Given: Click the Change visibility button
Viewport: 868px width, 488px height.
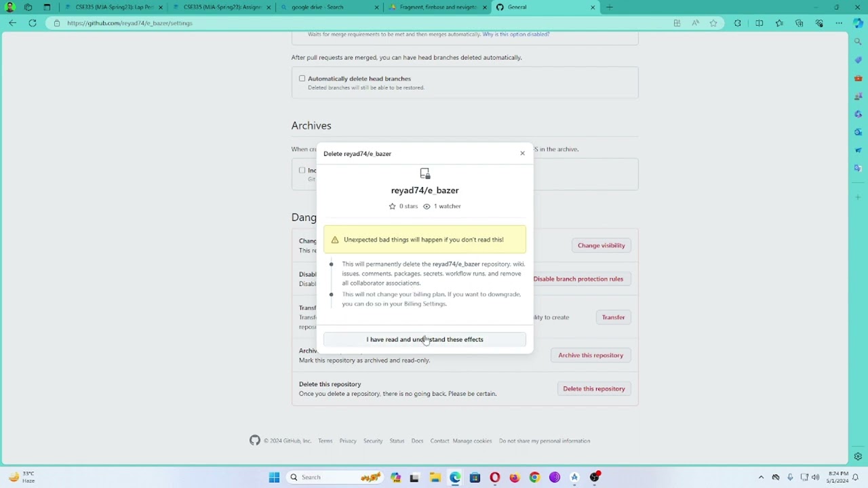Looking at the screenshot, I should [x=601, y=245].
